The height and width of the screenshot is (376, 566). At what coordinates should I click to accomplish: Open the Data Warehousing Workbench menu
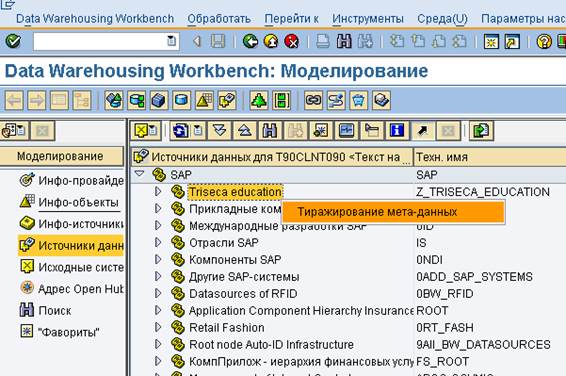[95, 19]
